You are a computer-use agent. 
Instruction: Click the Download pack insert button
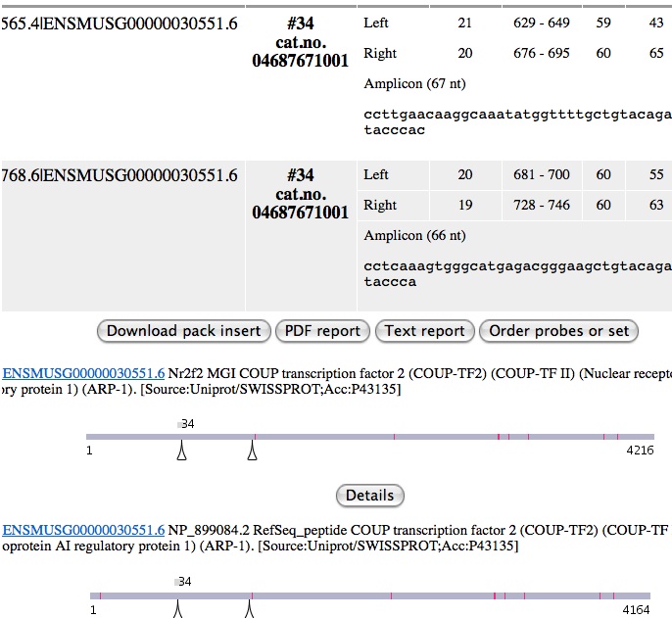point(184,331)
